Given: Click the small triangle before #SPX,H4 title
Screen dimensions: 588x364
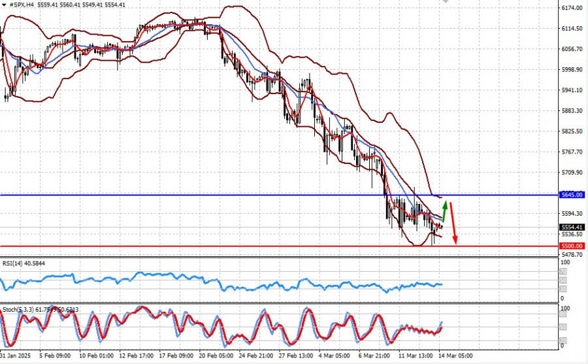Looking at the screenshot, I should (x=4, y=5).
